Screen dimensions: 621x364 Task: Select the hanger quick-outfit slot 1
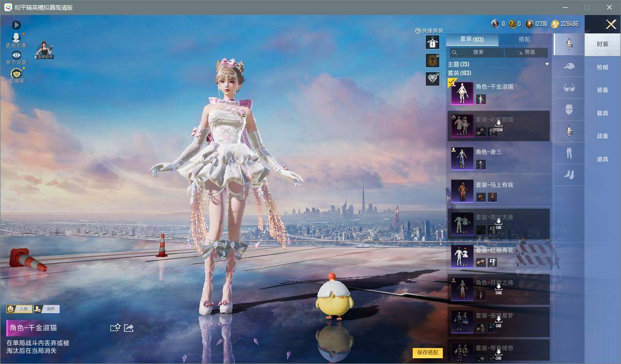(432, 42)
